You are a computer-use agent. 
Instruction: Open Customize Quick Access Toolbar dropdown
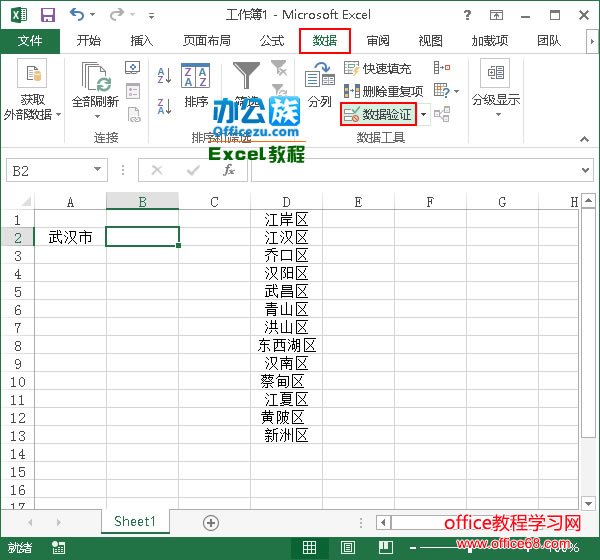tap(152, 16)
